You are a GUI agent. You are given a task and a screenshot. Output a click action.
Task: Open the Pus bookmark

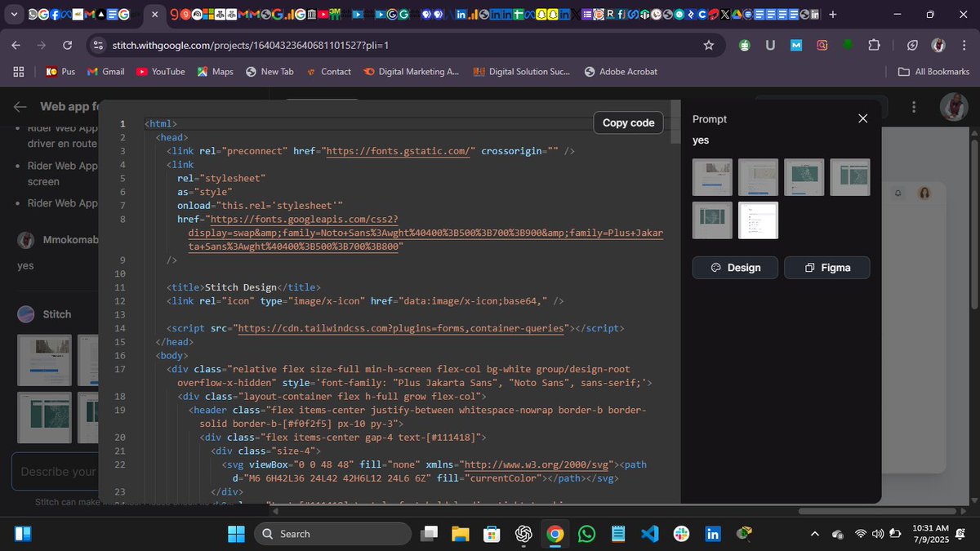click(60, 72)
